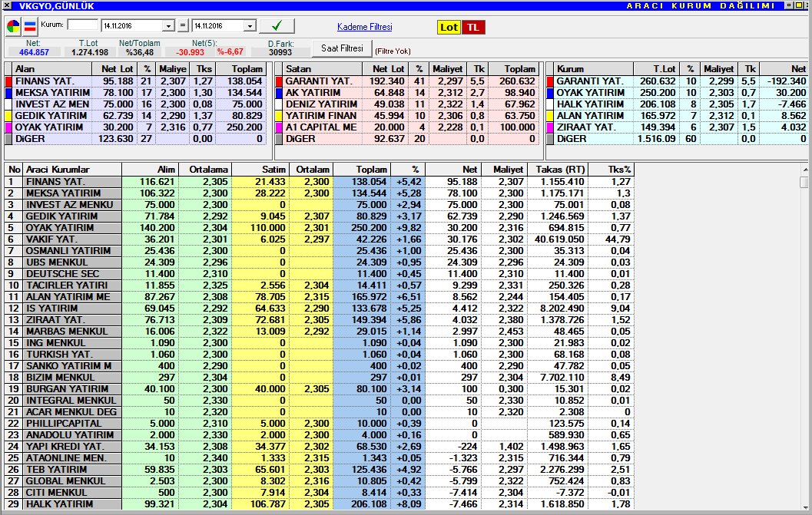Sort main table by Satim column header
This screenshot has height=515, width=812.
coord(260,170)
